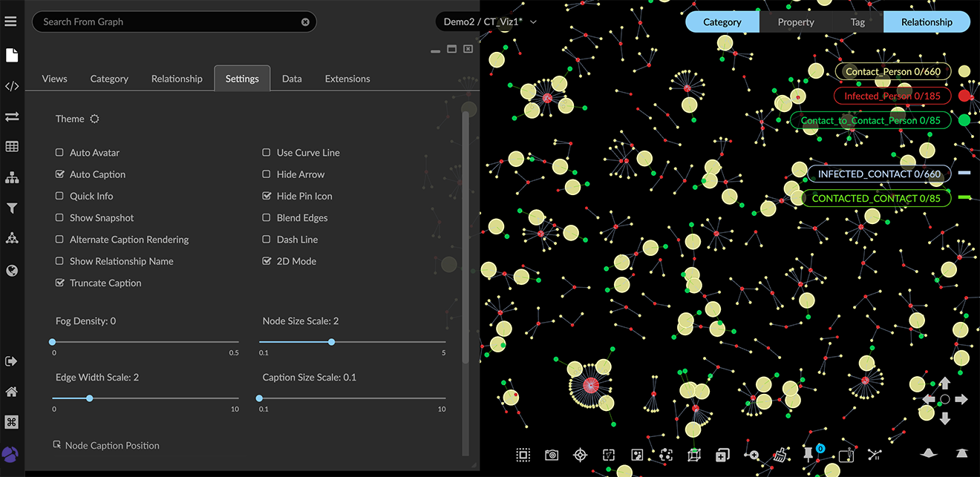Enable the Auto Avatar checkbox
This screenshot has height=477, width=980.
tap(59, 153)
